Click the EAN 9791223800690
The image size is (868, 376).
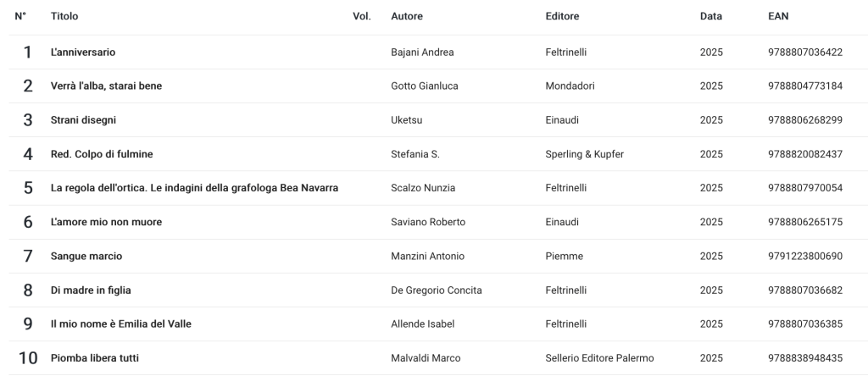[x=804, y=256]
